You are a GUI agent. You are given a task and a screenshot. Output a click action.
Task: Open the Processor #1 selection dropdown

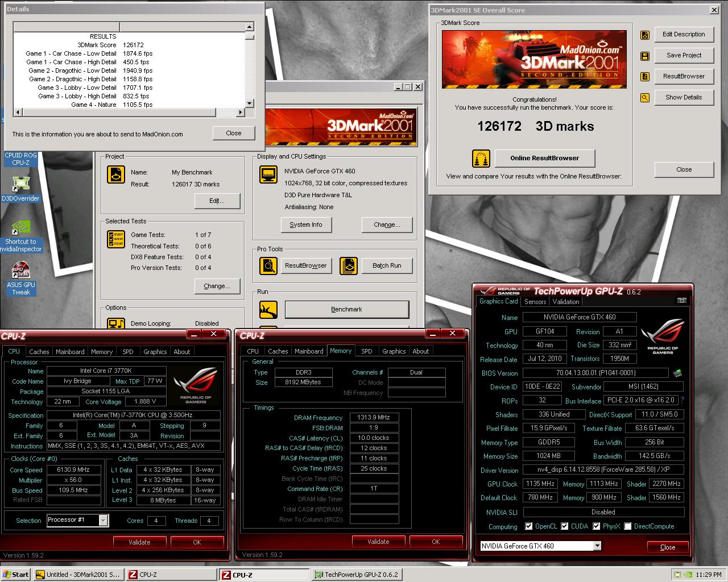103,520
